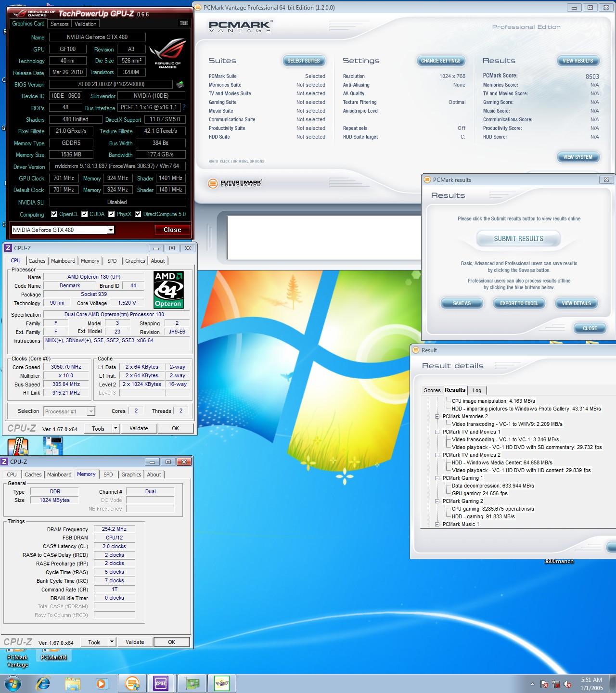Image resolution: width=616 pixels, height=693 pixels.
Task: Launch Internet Explorer from the taskbar
Action: (43, 683)
